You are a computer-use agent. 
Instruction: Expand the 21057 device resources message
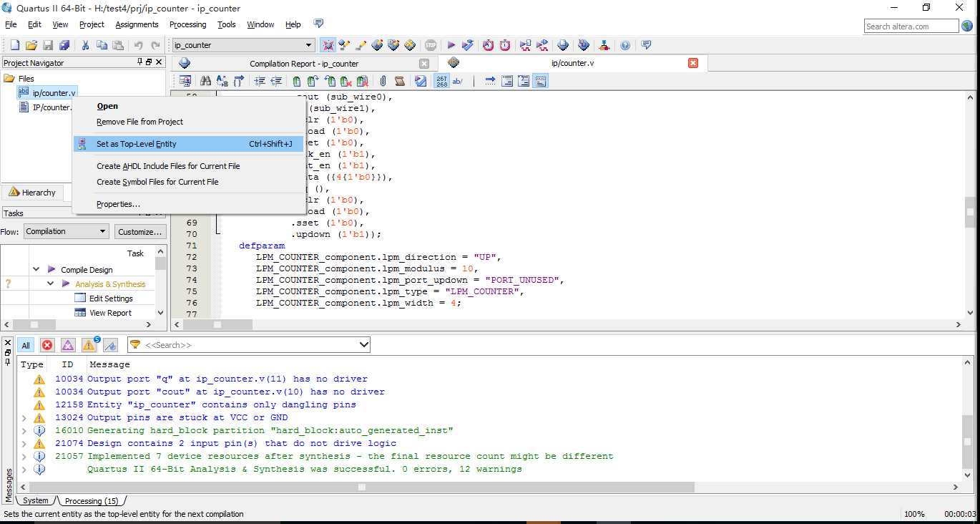click(x=24, y=457)
